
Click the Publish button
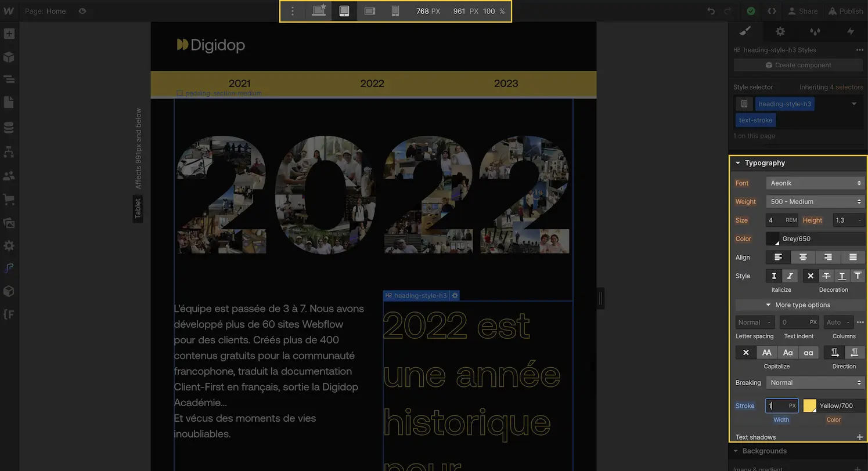pos(845,11)
